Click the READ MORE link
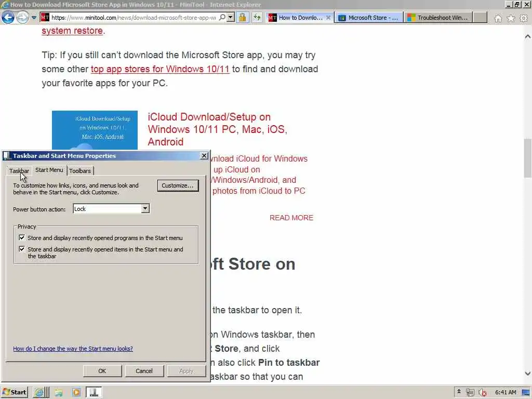The height and width of the screenshot is (399, 532). click(291, 218)
